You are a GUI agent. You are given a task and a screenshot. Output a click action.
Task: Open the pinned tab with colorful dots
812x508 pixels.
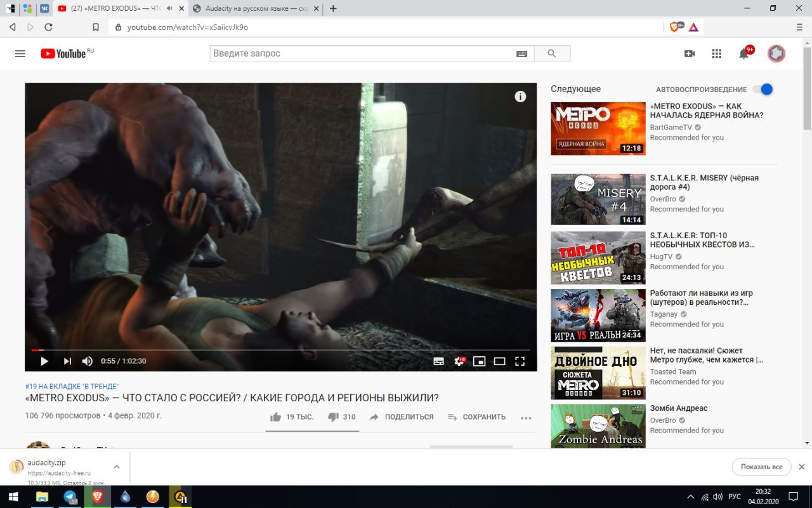[x=27, y=9]
